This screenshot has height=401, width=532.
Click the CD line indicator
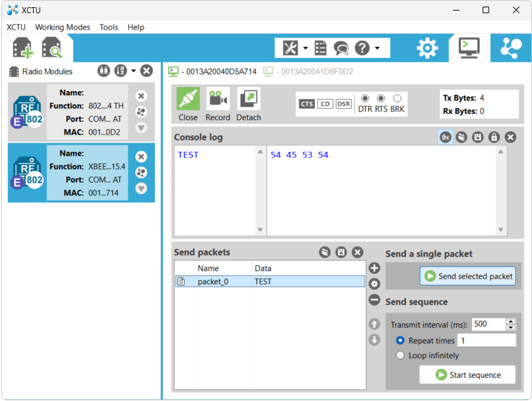click(x=325, y=104)
